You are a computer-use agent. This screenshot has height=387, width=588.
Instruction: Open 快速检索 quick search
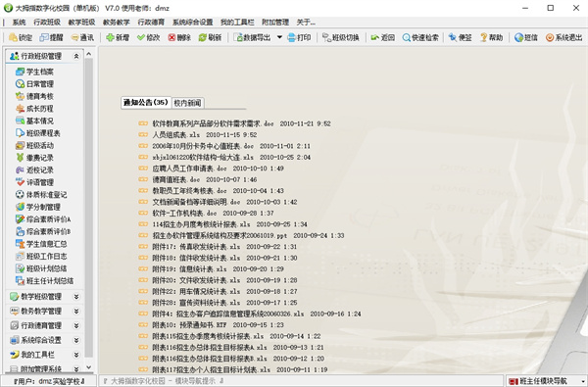click(419, 37)
